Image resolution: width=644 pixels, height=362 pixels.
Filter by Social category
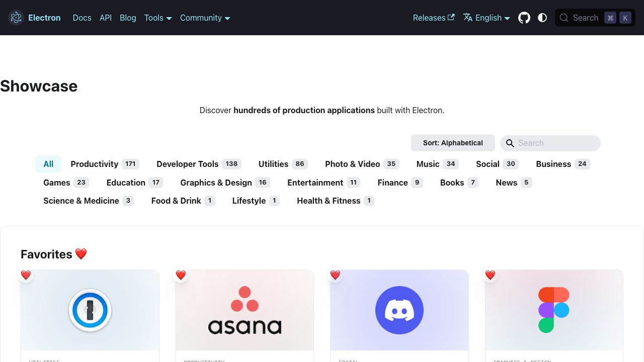tap(497, 164)
